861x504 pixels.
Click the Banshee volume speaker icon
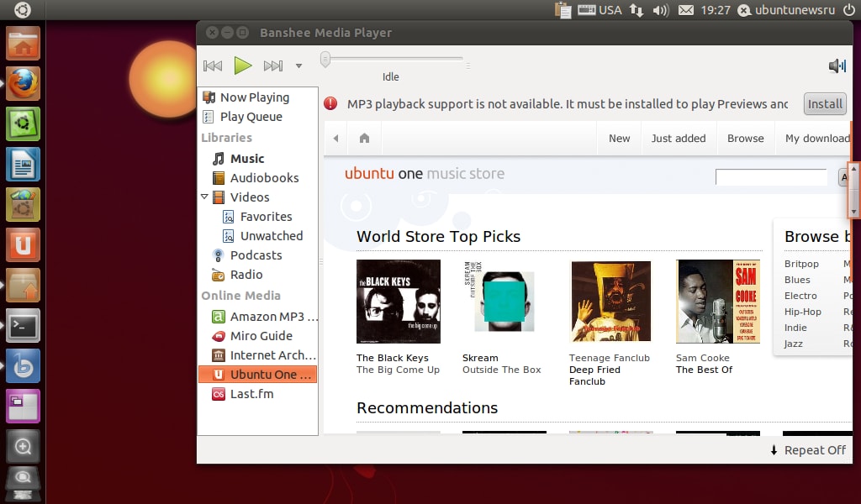point(837,66)
